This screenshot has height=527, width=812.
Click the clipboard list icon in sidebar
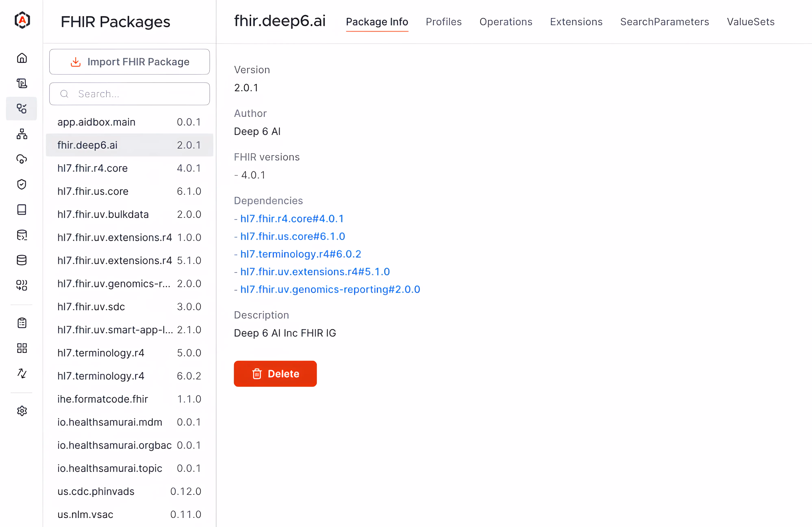tap(22, 323)
